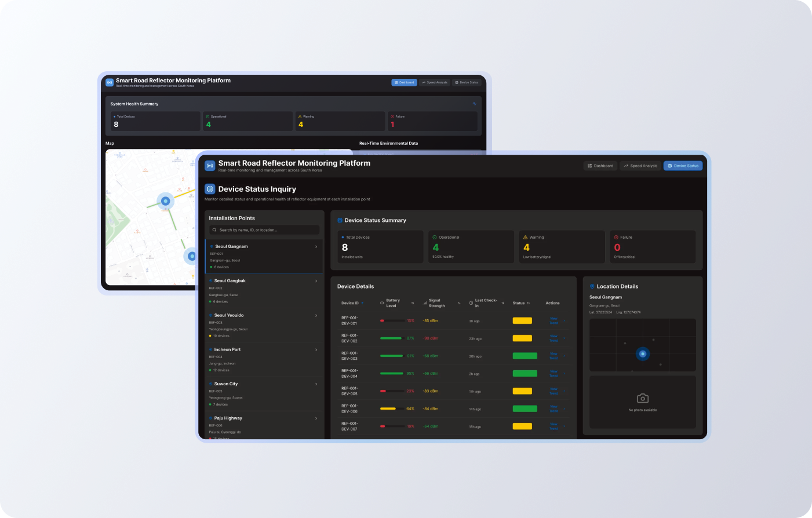Click the Device Status Inquiry chip icon

coord(210,189)
